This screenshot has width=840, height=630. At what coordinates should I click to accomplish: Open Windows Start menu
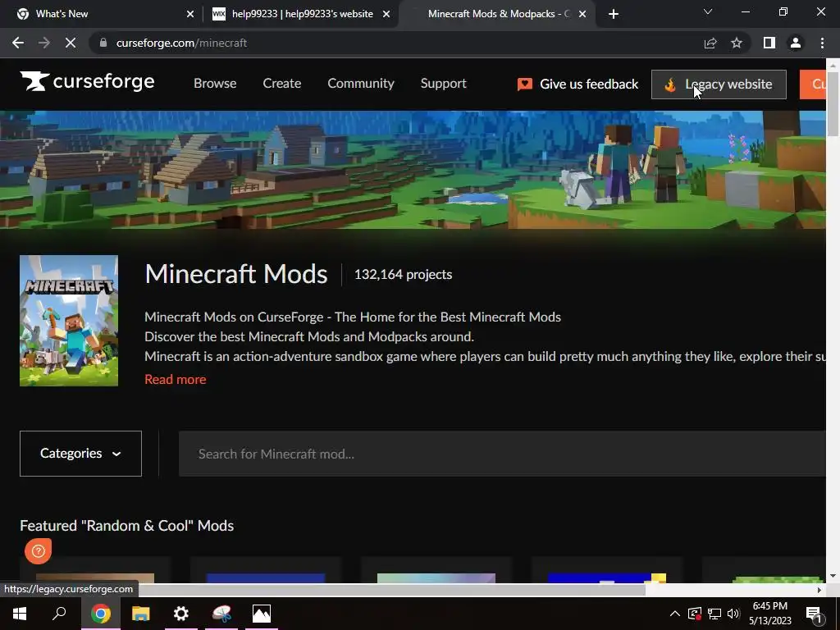[20, 614]
